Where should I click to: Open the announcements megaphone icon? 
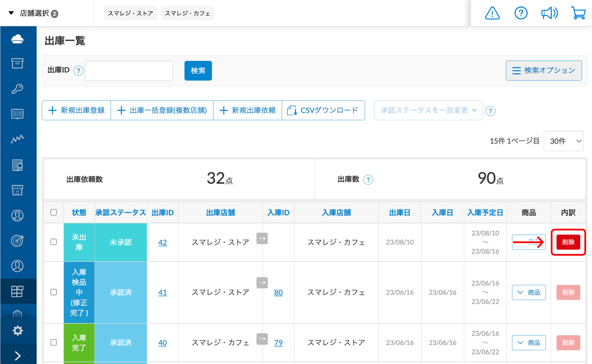pos(549,13)
